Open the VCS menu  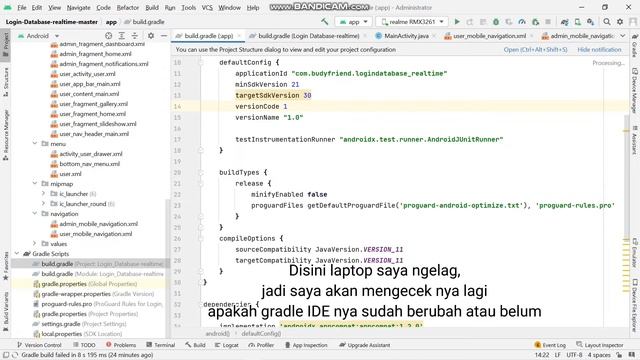click(207, 7)
